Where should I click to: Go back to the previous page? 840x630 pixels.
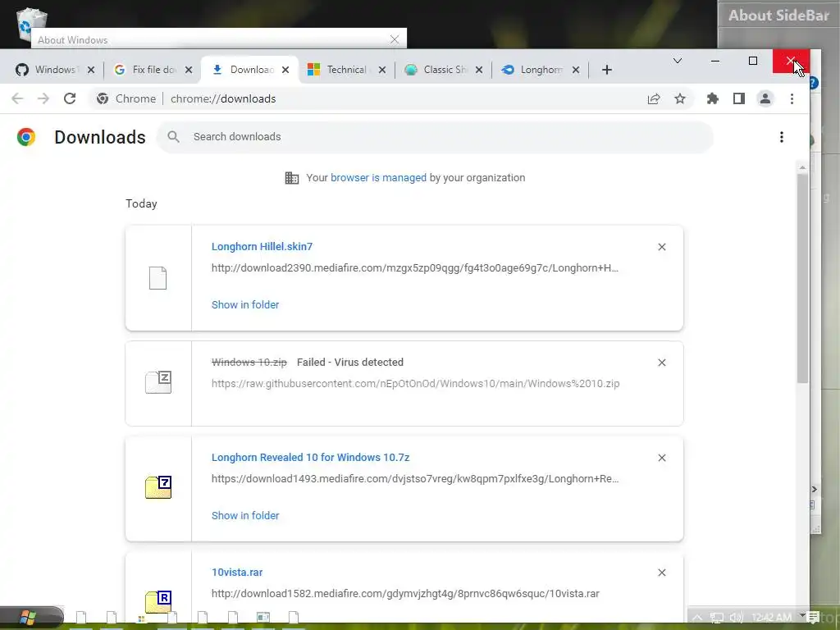point(17,98)
